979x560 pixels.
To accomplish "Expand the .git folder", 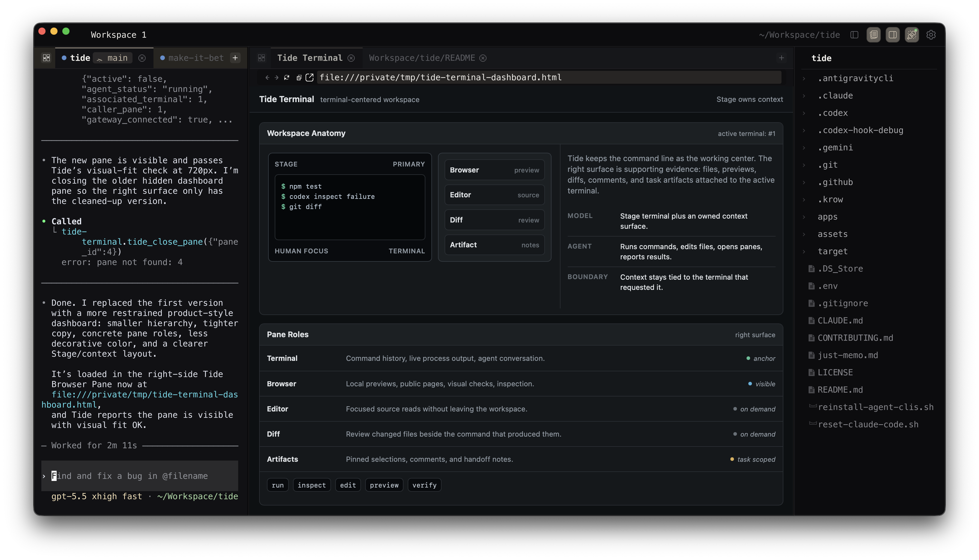I will (x=804, y=165).
